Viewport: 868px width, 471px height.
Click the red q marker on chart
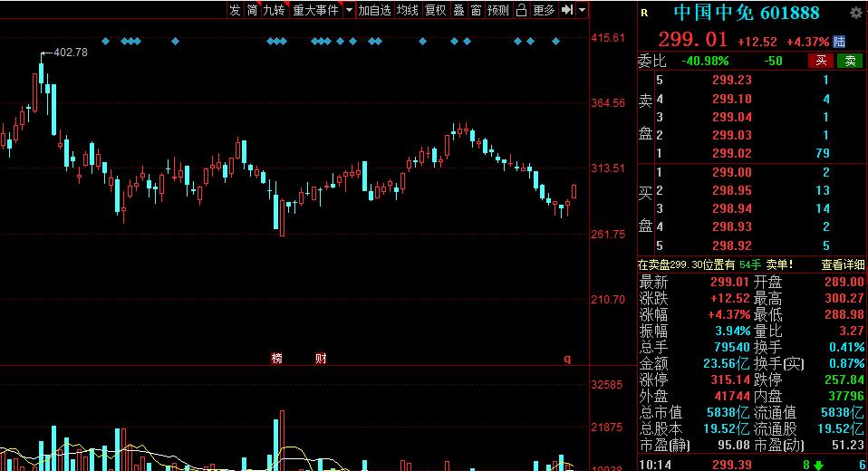tap(567, 359)
